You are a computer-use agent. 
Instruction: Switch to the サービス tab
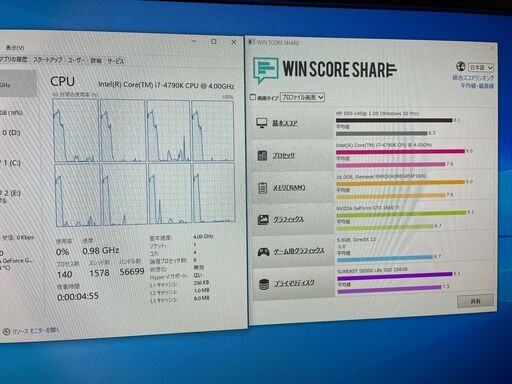(116, 61)
